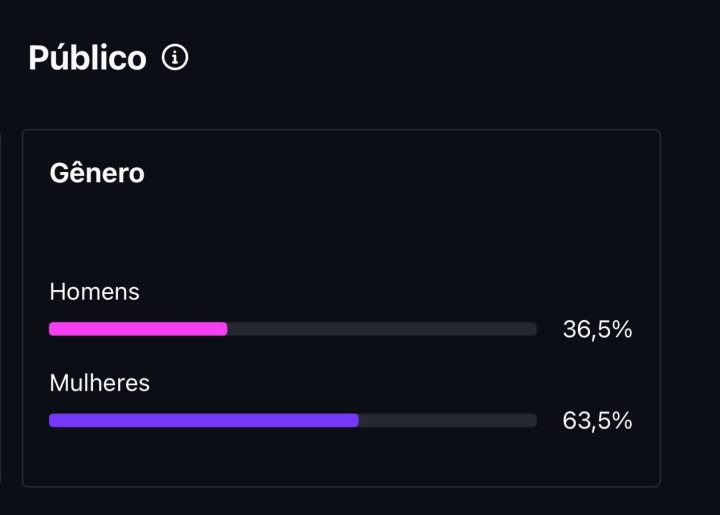
Task: Open the info icon beside Público
Action: click(175, 57)
